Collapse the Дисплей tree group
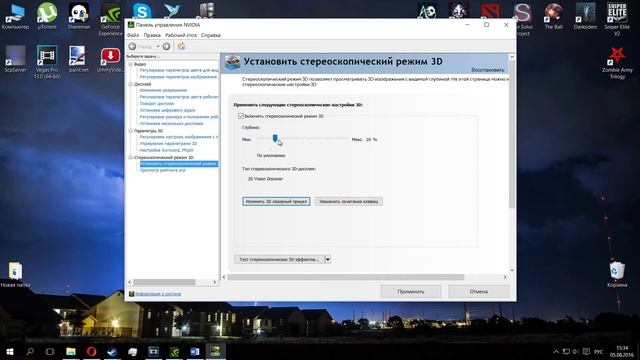The width and height of the screenshot is (640, 360). (x=131, y=84)
